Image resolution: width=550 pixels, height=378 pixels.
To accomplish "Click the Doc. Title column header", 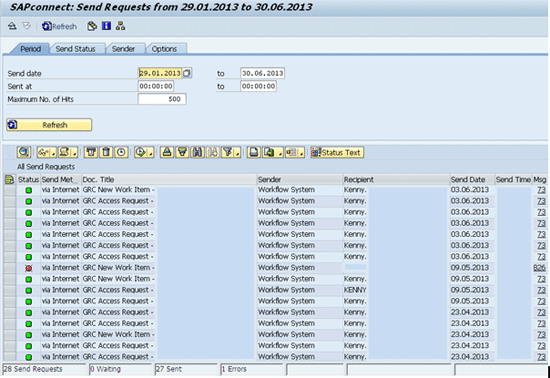I will pos(169,180).
